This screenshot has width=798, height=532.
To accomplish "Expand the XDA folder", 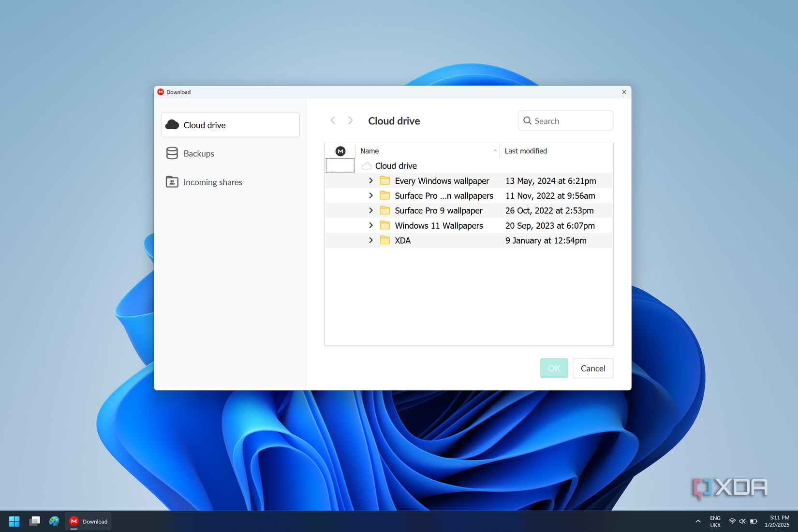I will coord(371,240).
